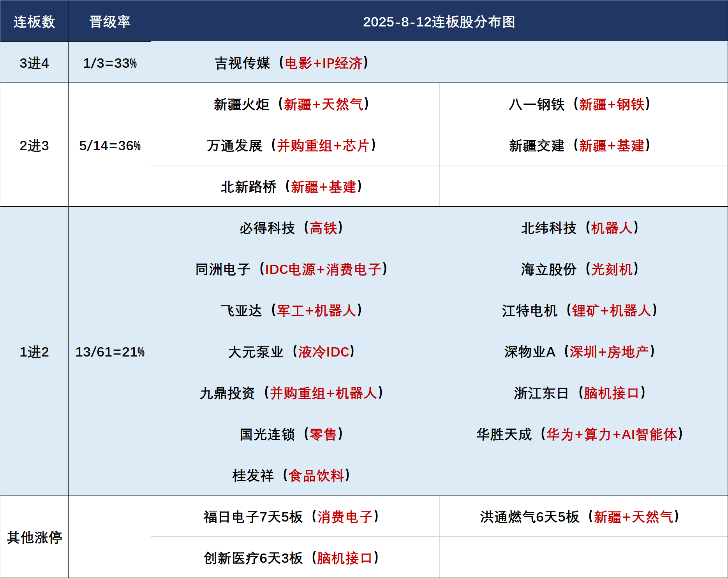Click the 新疆火炬 stock entry
The height and width of the screenshot is (578, 728).
(x=292, y=104)
